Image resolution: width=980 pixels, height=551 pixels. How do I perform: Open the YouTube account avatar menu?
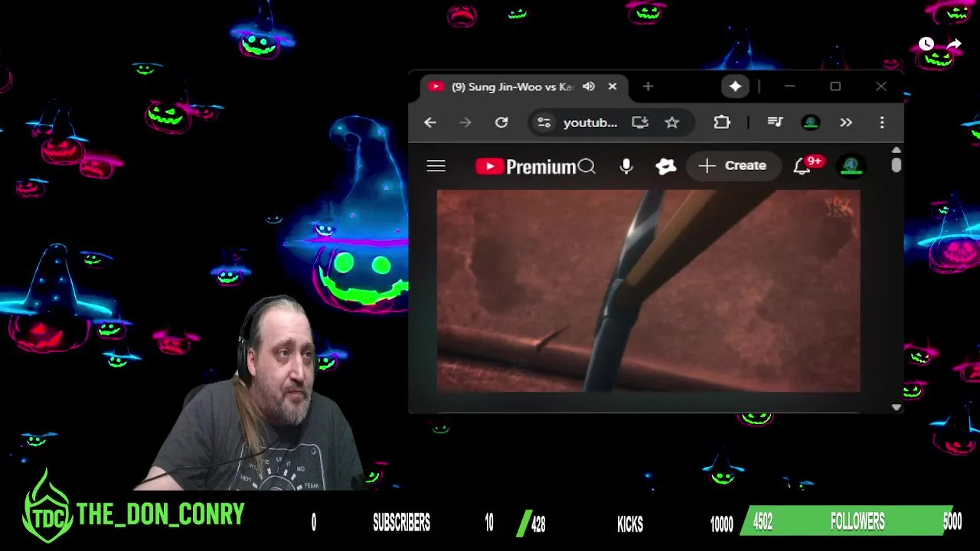851,166
